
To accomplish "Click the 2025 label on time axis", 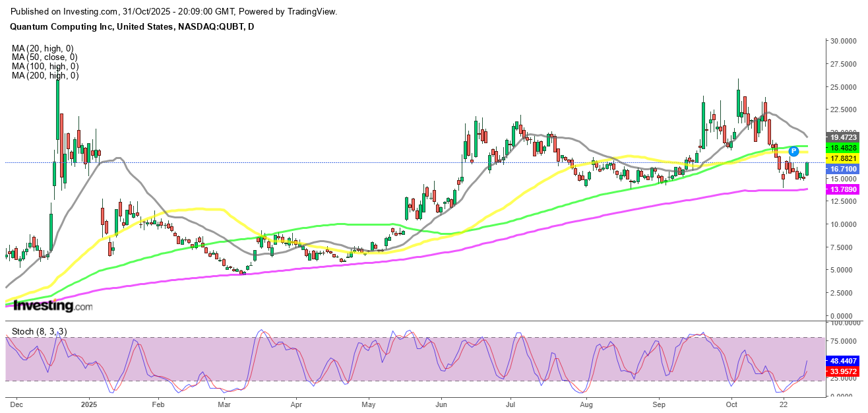I will 89,403.
